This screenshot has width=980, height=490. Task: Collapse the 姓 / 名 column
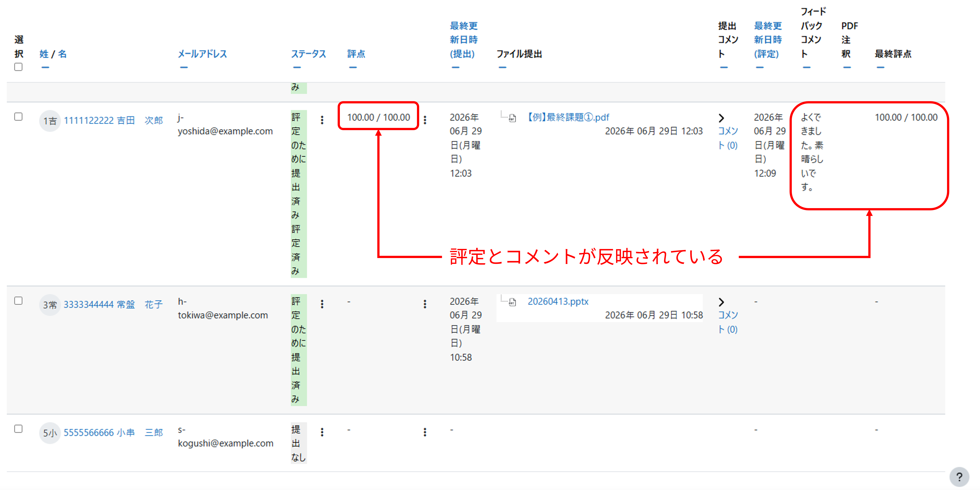click(45, 67)
